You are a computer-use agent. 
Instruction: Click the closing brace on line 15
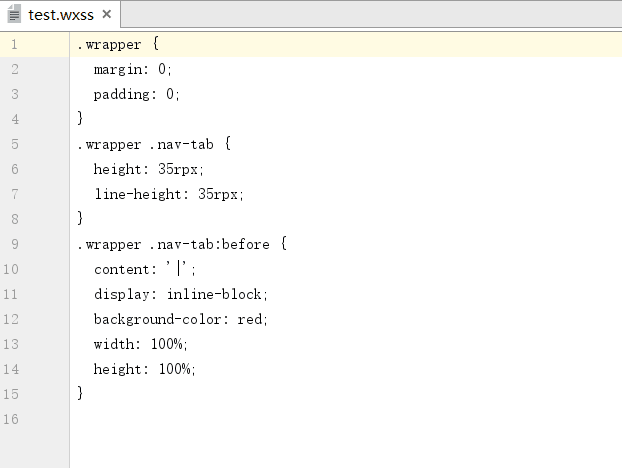[81, 393]
